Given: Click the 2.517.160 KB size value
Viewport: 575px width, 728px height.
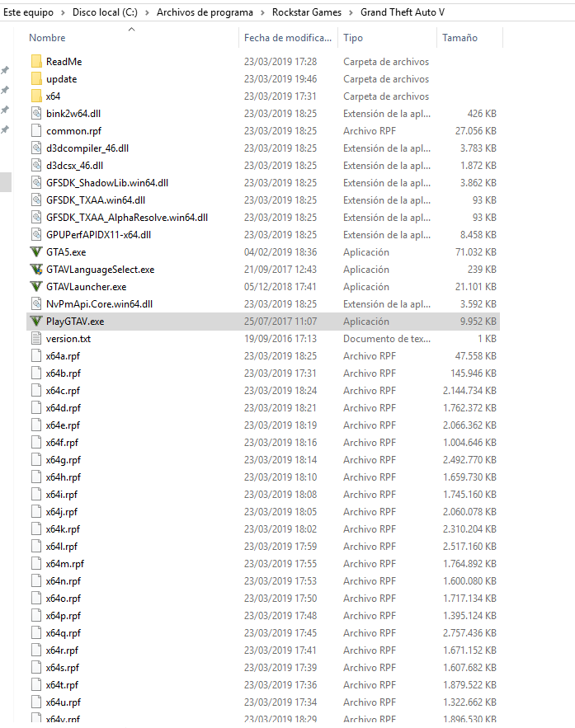Looking at the screenshot, I should pyautogui.click(x=469, y=547).
